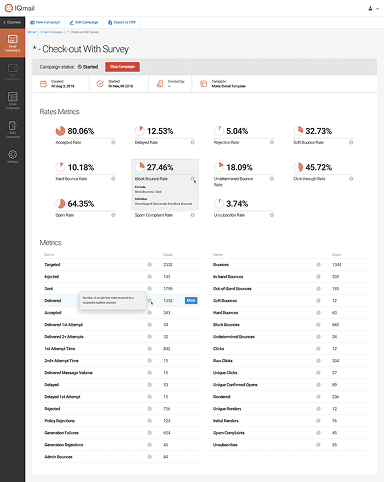Click info icon for Block Bounce Rate

tap(193, 179)
